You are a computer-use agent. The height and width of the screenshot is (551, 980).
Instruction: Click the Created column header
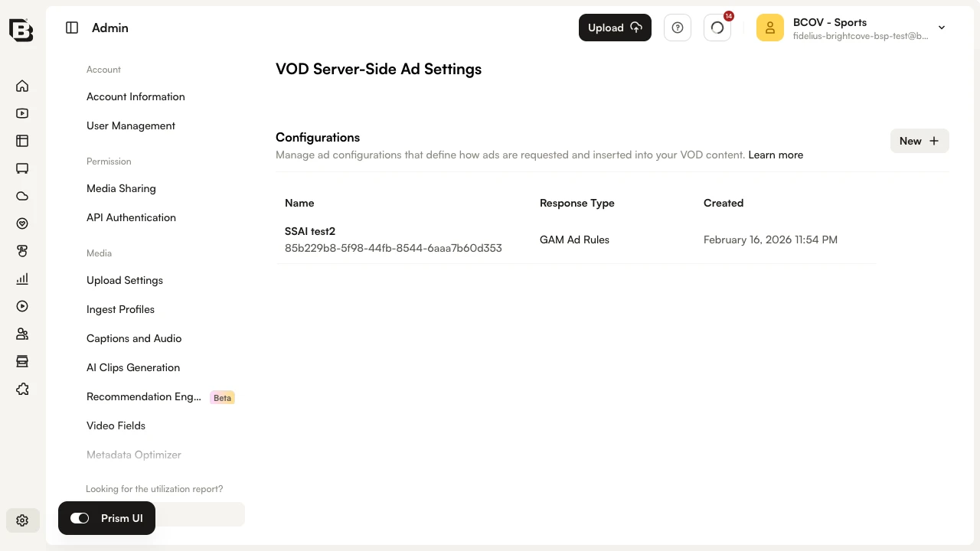724,203
